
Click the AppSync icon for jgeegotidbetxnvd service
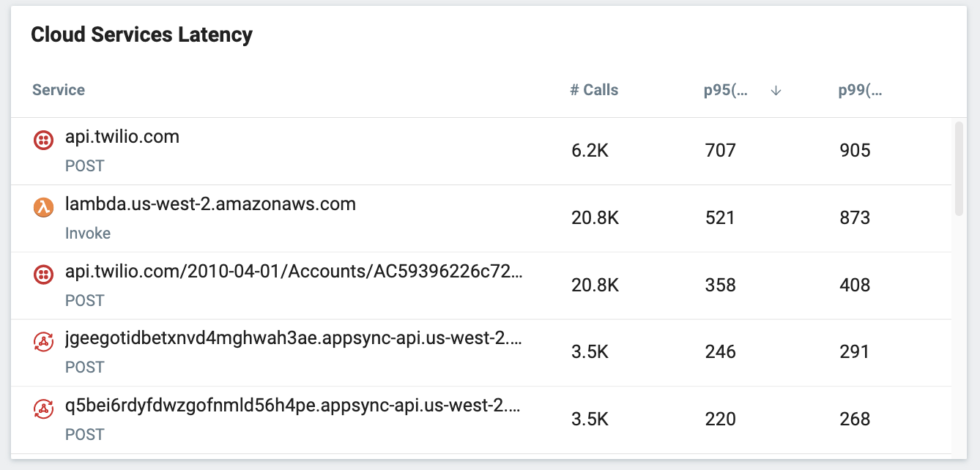tap(44, 341)
